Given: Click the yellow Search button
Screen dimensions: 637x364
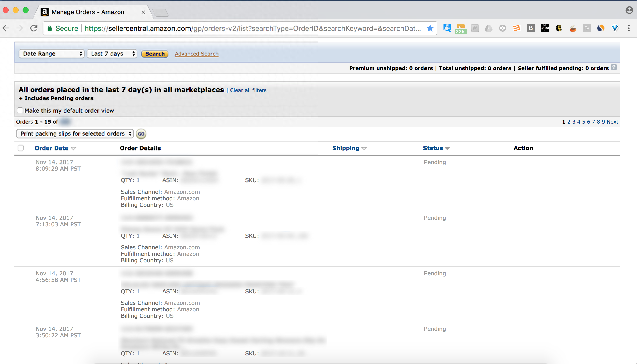Looking at the screenshot, I should tap(155, 54).
